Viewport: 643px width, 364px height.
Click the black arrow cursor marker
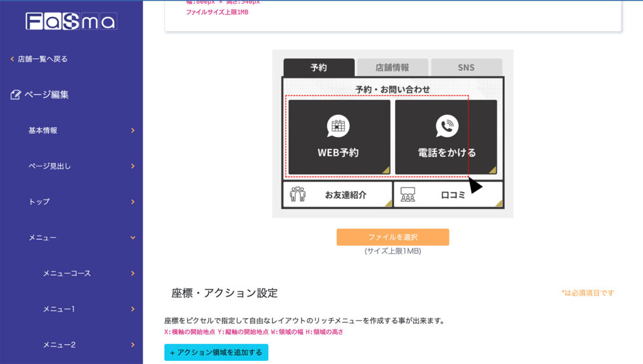475,186
